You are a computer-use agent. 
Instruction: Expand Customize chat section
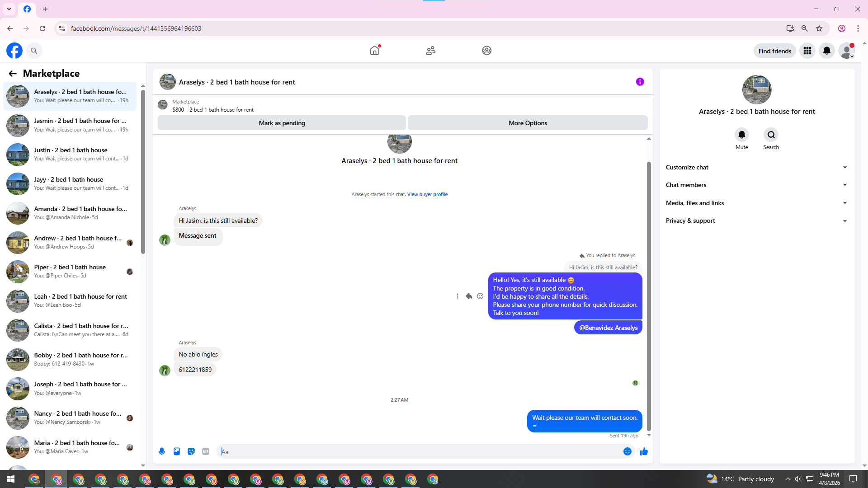click(756, 167)
